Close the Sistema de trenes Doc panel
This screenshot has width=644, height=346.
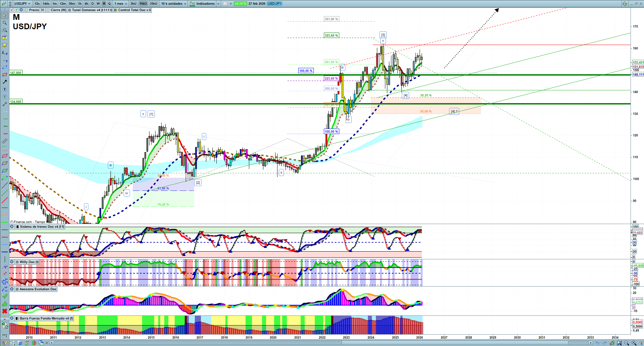click(x=12, y=227)
